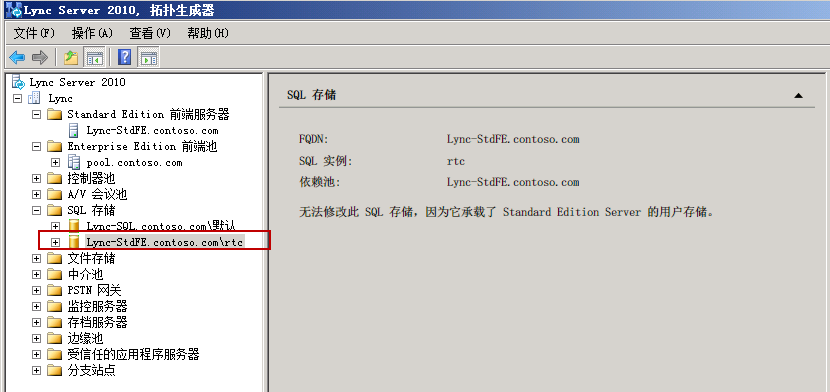Image resolution: width=830 pixels, height=392 pixels.
Task: Expand the Lync-StdFE.contoso.com\rtc node
Action: point(56,242)
